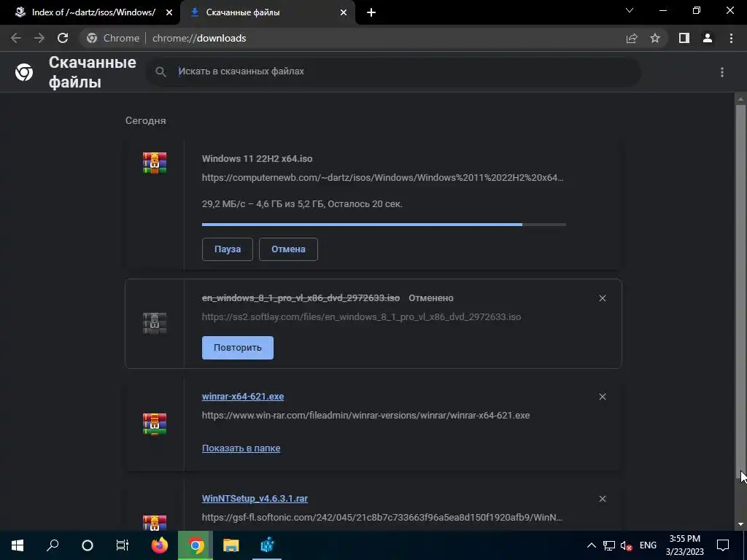Viewport: 747px width, 560px height.
Task: Click the computernewb.com download URL
Action: [x=382, y=178]
